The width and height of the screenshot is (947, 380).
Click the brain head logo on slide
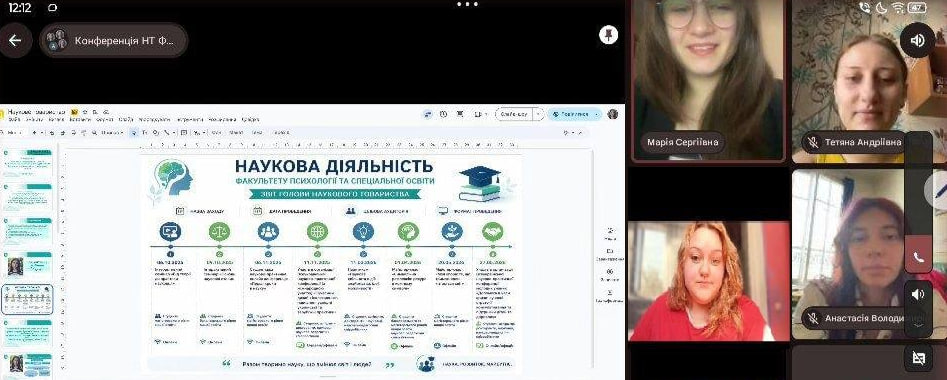tap(173, 177)
